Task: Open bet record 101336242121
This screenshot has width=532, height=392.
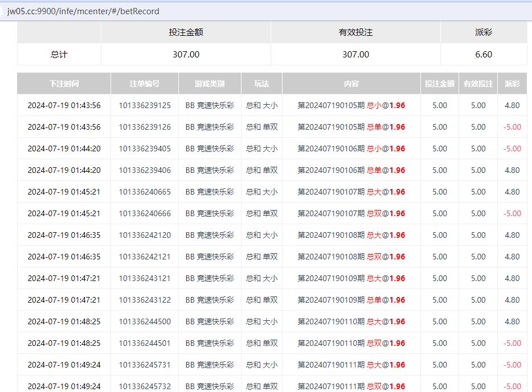Action: (145, 257)
